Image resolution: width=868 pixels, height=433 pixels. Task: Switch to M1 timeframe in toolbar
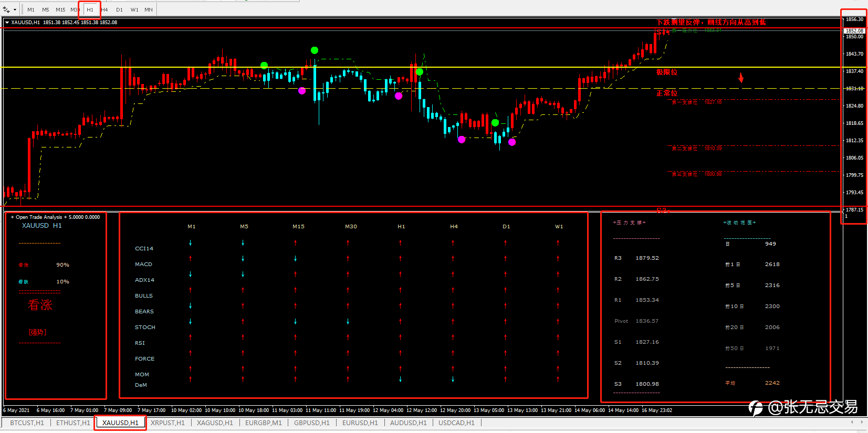pyautogui.click(x=31, y=9)
